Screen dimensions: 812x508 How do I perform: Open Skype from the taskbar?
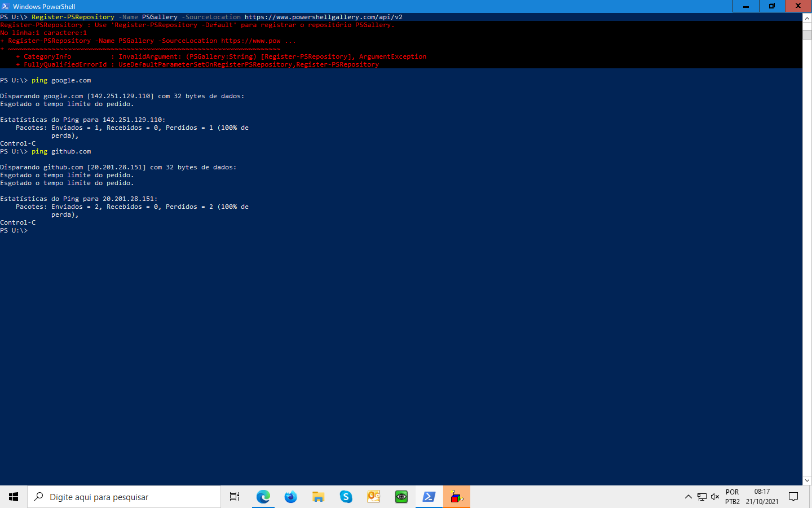tap(346, 497)
